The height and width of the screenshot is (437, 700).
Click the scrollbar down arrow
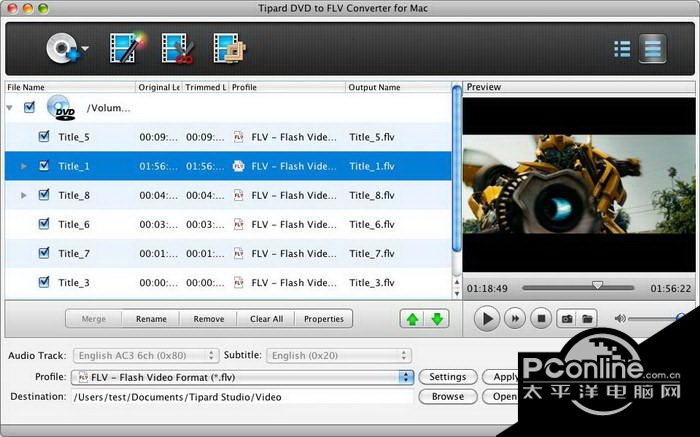tap(457, 294)
